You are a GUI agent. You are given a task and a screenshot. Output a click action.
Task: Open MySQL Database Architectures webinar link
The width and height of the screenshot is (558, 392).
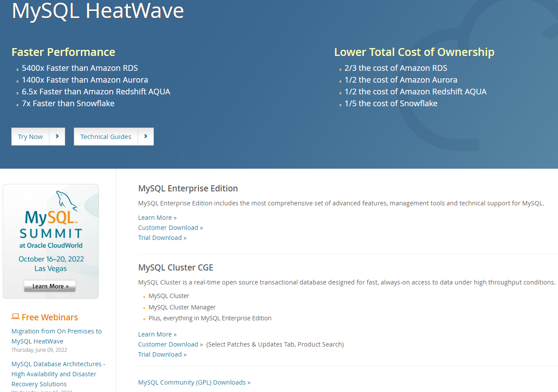[58, 374]
